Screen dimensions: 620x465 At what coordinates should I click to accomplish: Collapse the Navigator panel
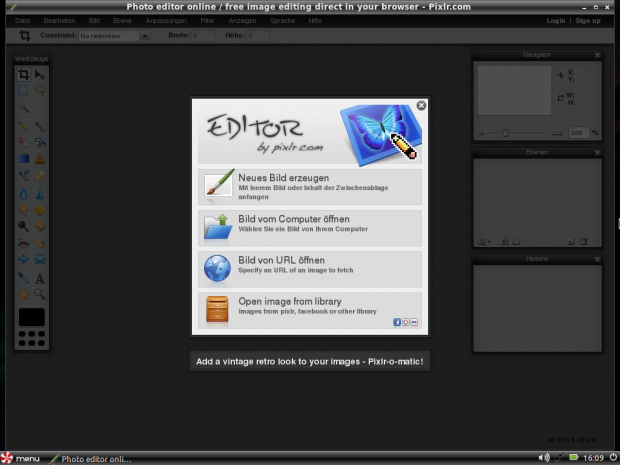click(597, 54)
